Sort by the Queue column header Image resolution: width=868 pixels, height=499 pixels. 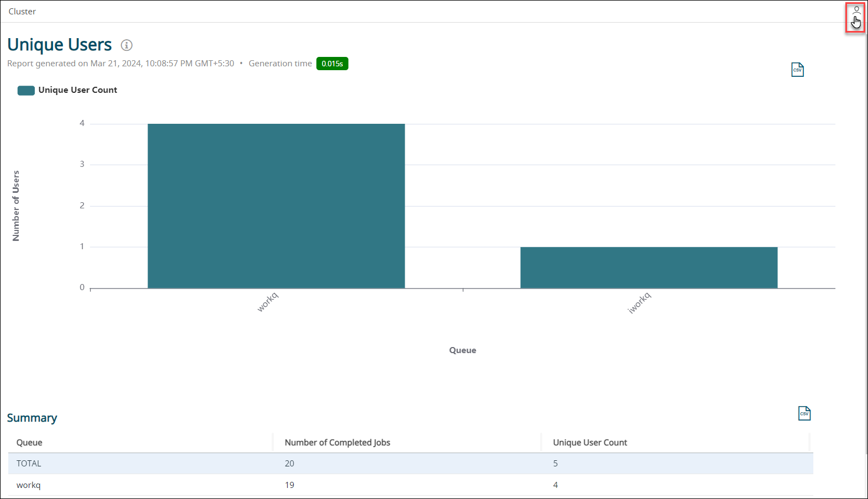click(x=29, y=443)
